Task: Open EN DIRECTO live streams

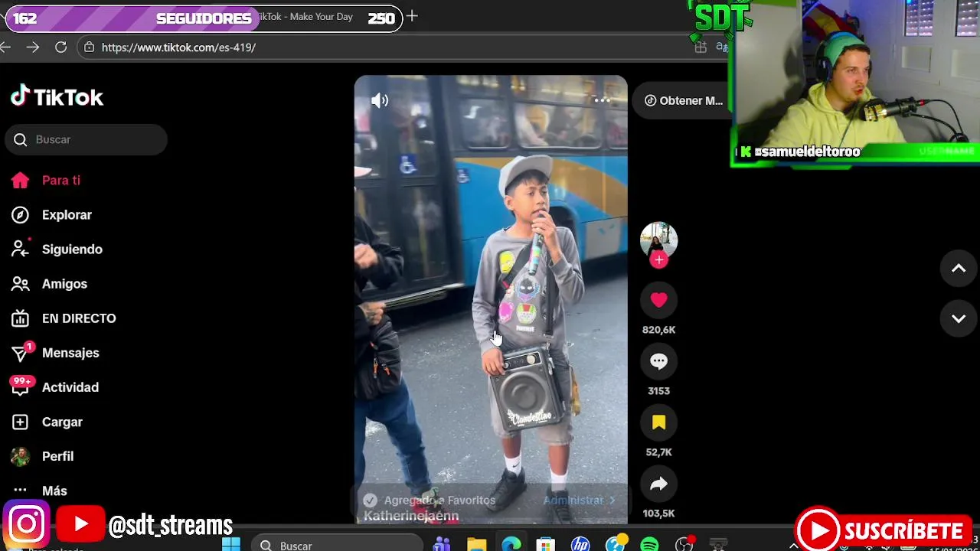Action: coord(79,318)
